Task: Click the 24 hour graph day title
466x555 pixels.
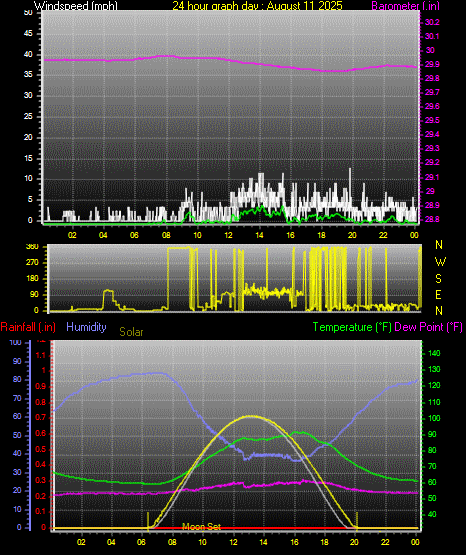Action: [257, 6]
